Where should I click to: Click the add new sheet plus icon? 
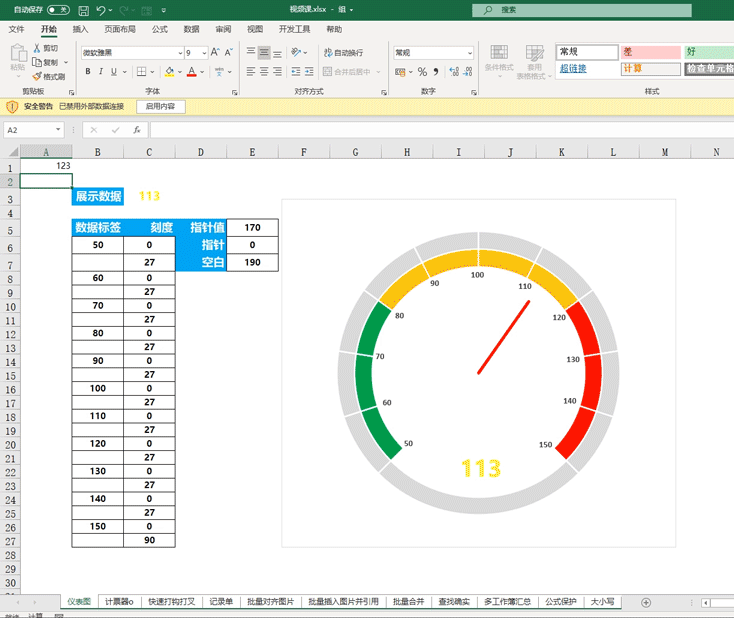[646, 603]
